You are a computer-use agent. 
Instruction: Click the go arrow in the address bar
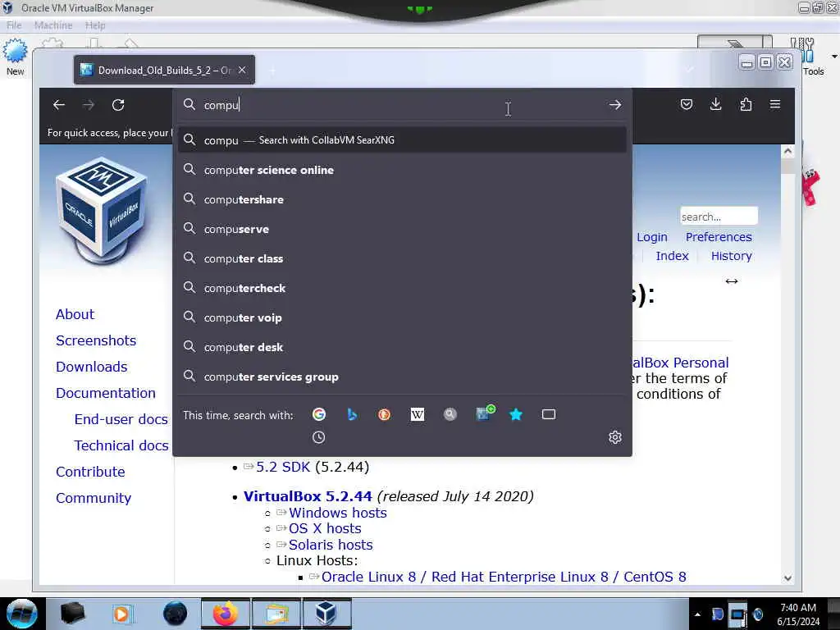tap(615, 105)
